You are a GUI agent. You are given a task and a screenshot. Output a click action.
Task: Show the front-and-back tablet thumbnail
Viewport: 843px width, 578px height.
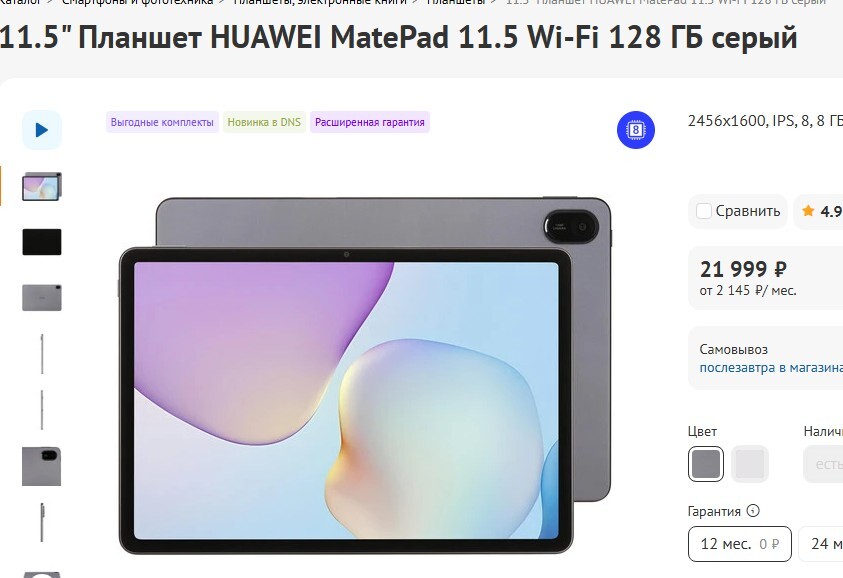tap(42, 186)
